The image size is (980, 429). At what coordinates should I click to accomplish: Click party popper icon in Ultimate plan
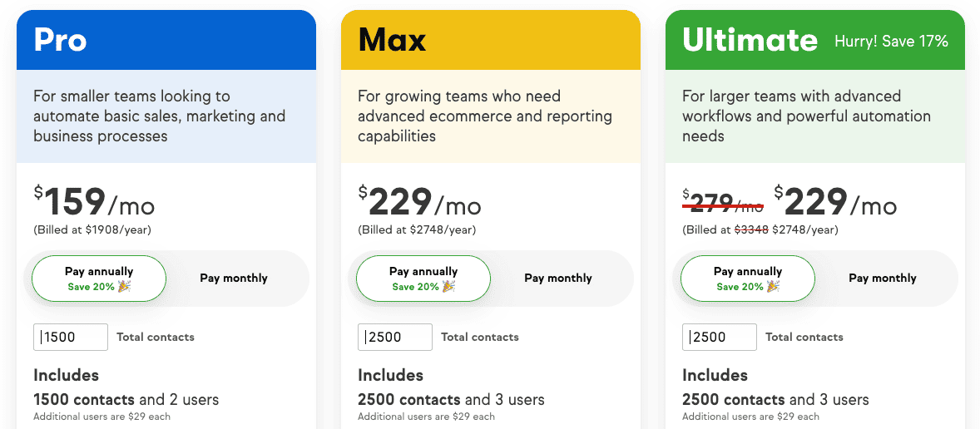click(773, 287)
